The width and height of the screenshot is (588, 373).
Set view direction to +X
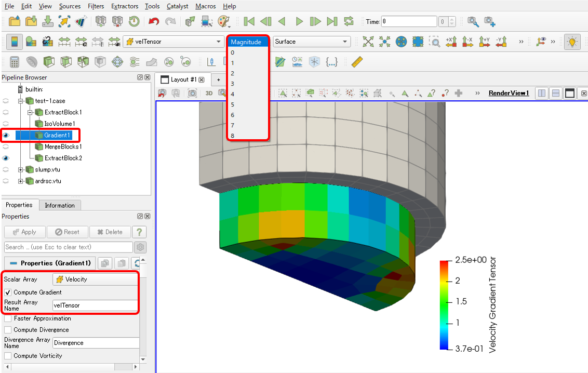[450, 42]
